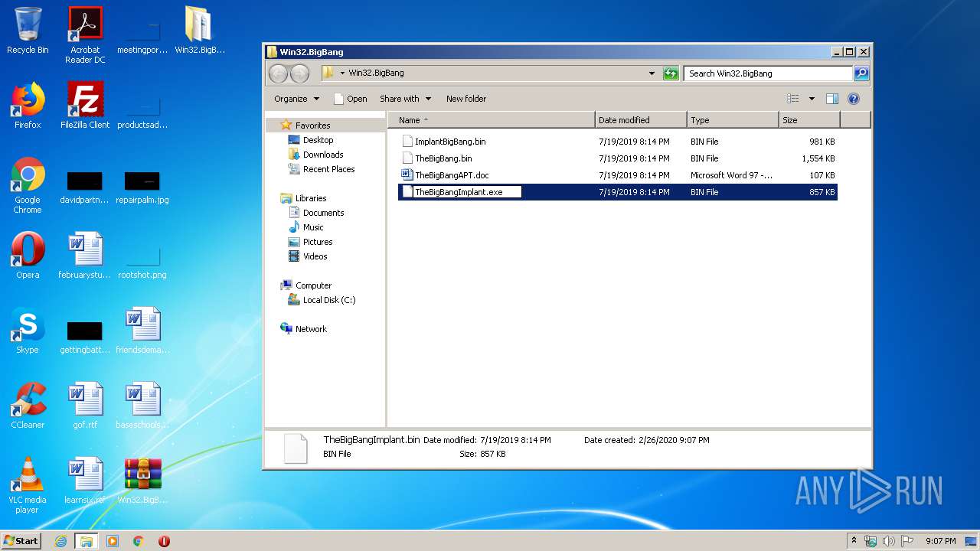980x551 pixels.
Task: Select the Win32.BigBang folder on desktop
Action: click(x=199, y=31)
